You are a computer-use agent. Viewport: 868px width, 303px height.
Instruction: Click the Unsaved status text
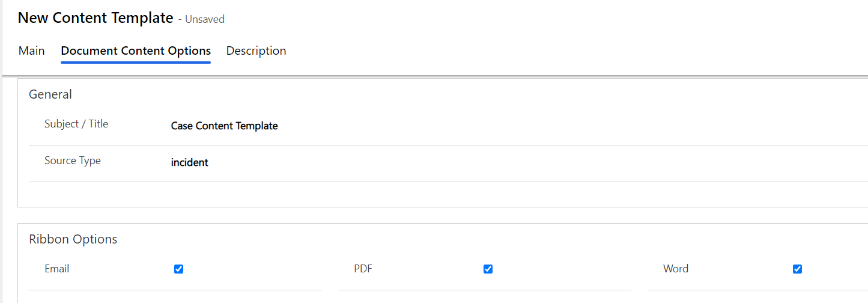[x=205, y=19]
